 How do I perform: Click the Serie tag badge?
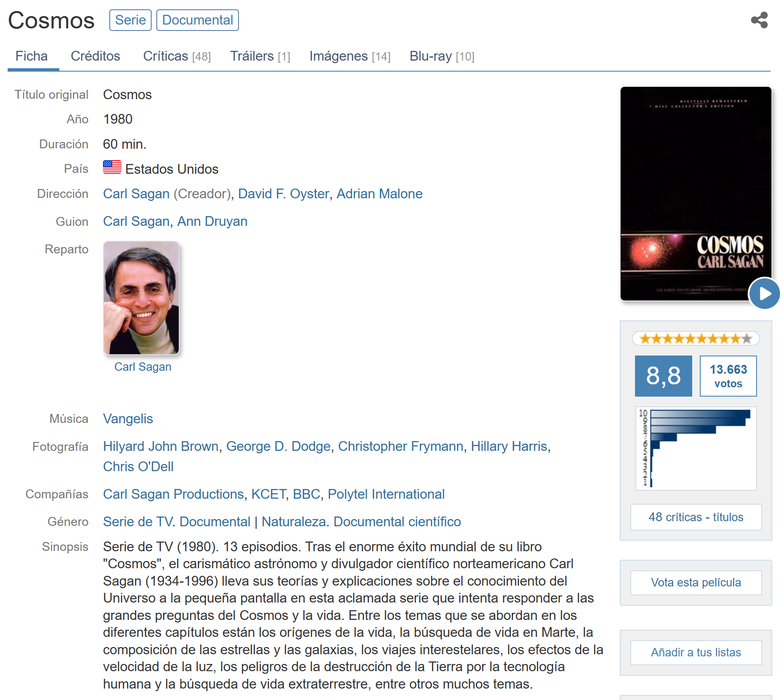[x=130, y=20]
